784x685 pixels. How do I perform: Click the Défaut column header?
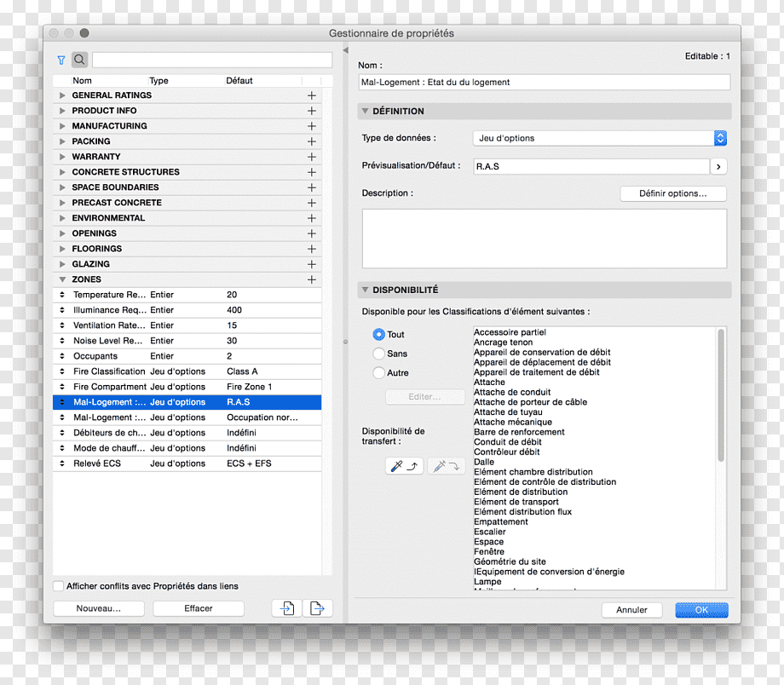coord(239,80)
